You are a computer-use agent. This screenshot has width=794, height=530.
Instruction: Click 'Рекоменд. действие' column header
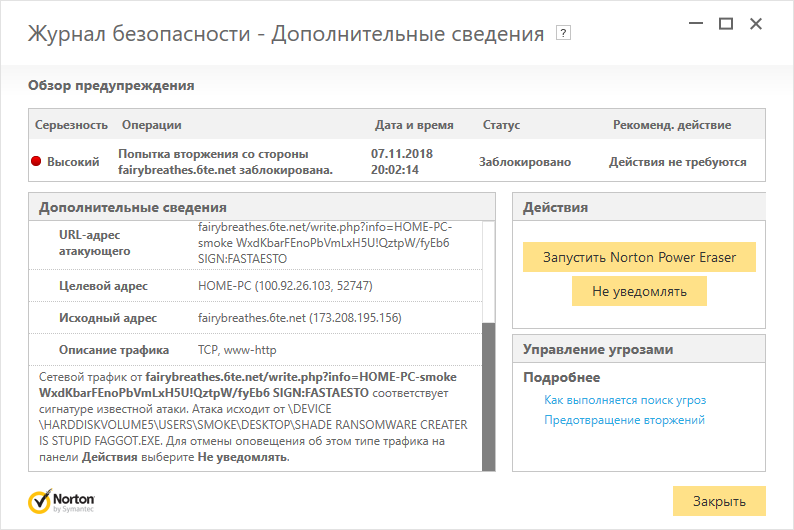[x=671, y=125]
